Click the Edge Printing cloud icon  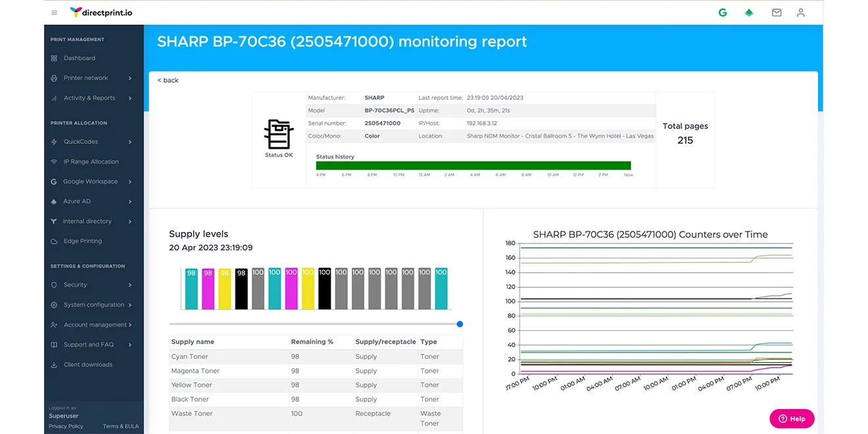[x=54, y=241]
